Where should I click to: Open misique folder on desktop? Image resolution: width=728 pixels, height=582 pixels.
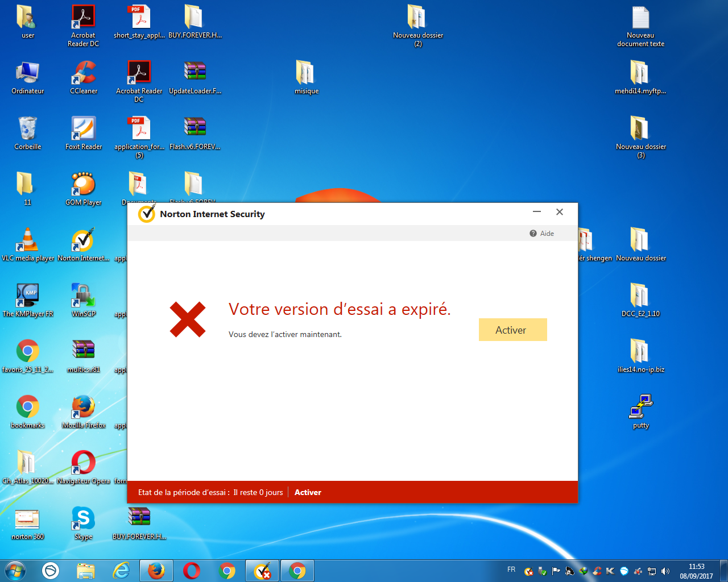tap(307, 78)
